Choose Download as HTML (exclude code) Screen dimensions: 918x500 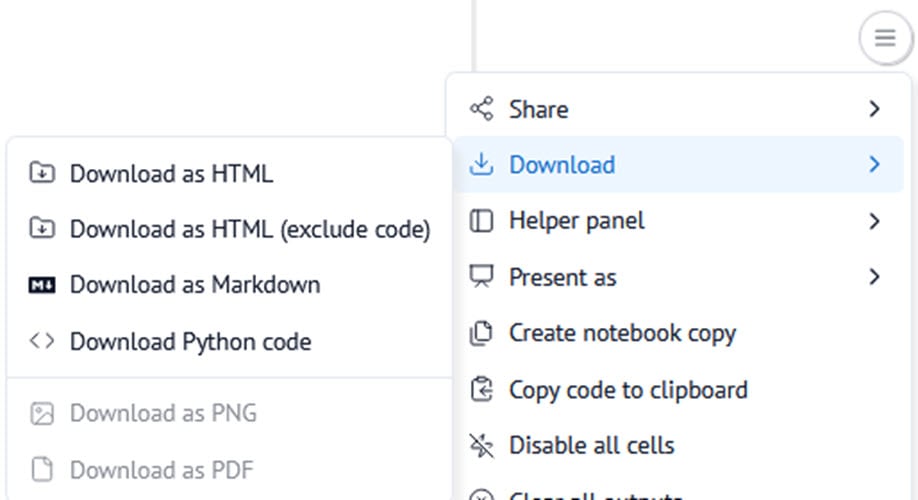[250, 230]
